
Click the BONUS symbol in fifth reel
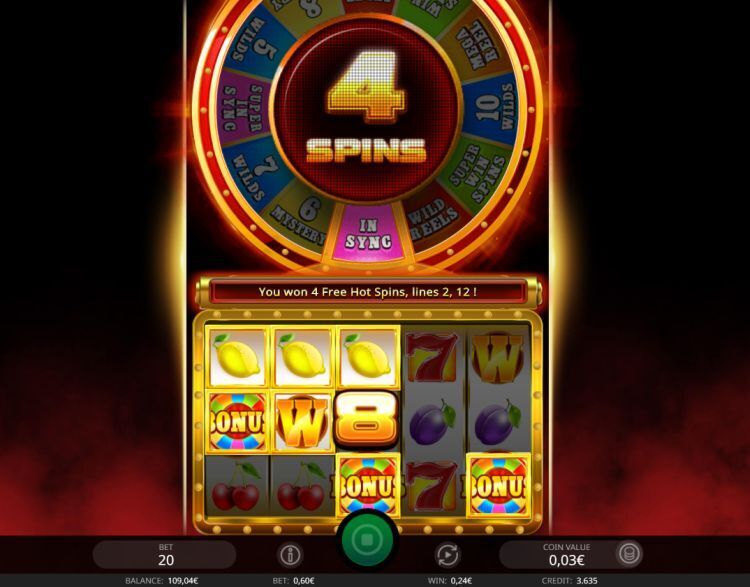[x=498, y=486]
